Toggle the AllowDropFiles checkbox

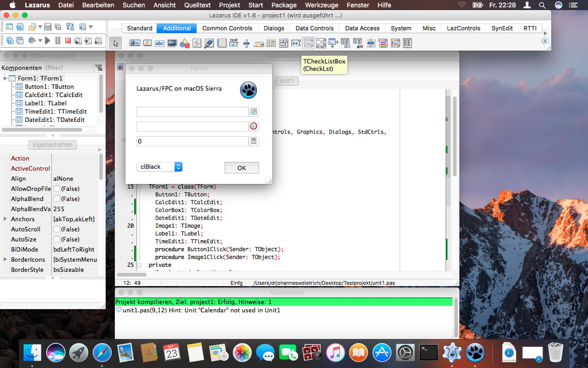point(57,189)
